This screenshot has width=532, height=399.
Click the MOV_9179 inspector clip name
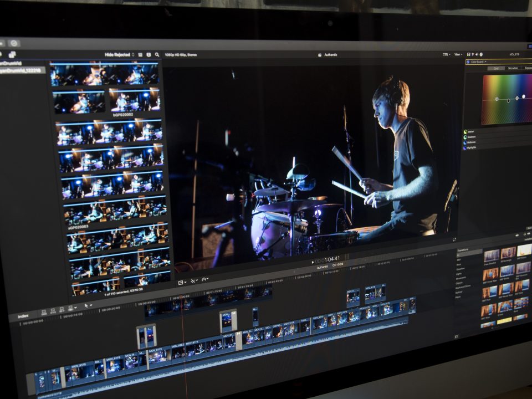[x=514, y=54]
